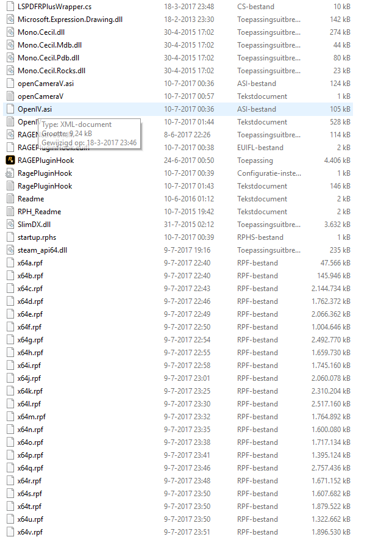Select the Mono.Cecil.Pdb.dll icon

point(10,58)
